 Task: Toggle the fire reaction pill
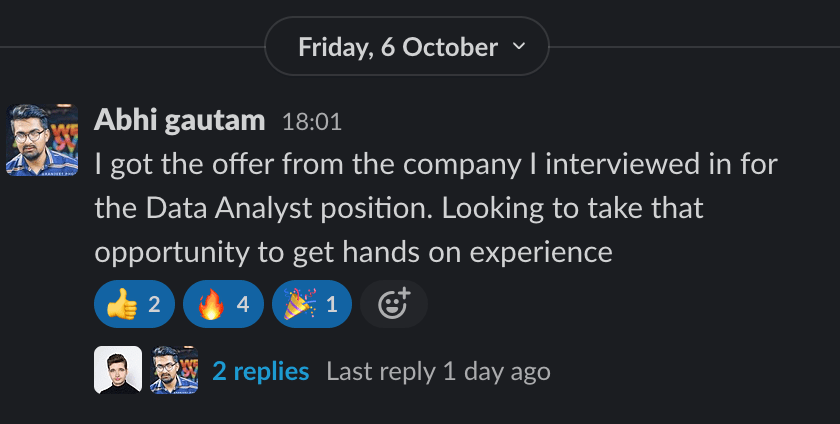pyautogui.click(x=223, y=304)
